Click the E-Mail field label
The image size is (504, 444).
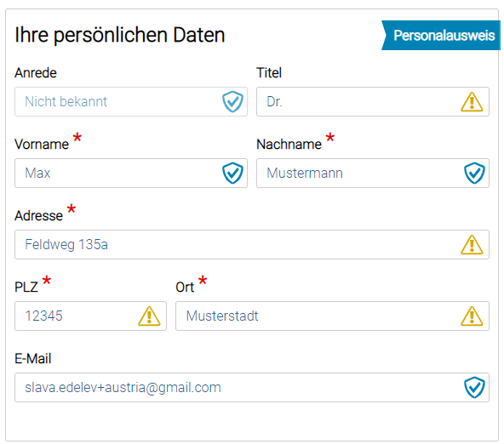pos(33,359)
